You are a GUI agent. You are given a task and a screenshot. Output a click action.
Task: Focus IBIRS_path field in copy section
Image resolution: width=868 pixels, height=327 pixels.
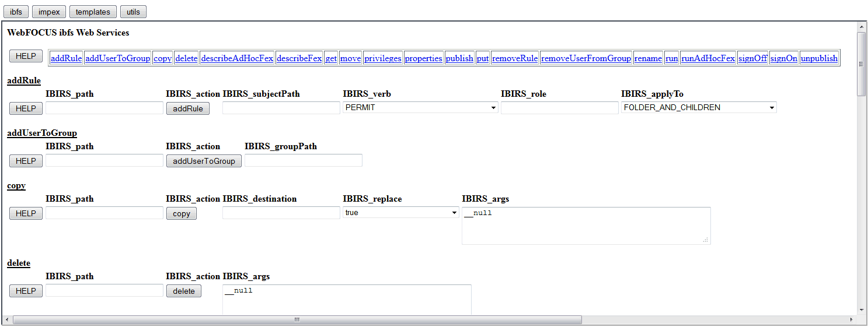(x=104, y=213)
